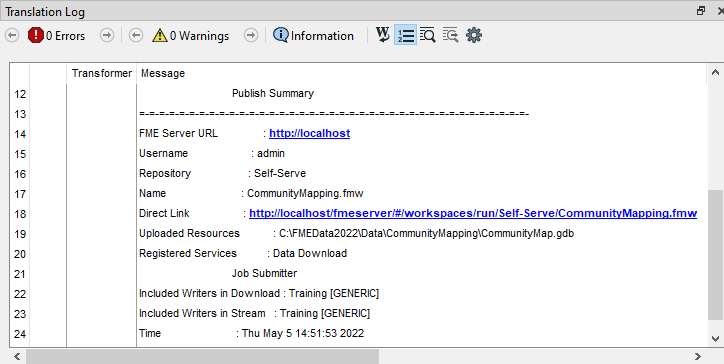Viewport: 724px width, 364px height.
Task: Open the search log icon
Action: [428, 35]
